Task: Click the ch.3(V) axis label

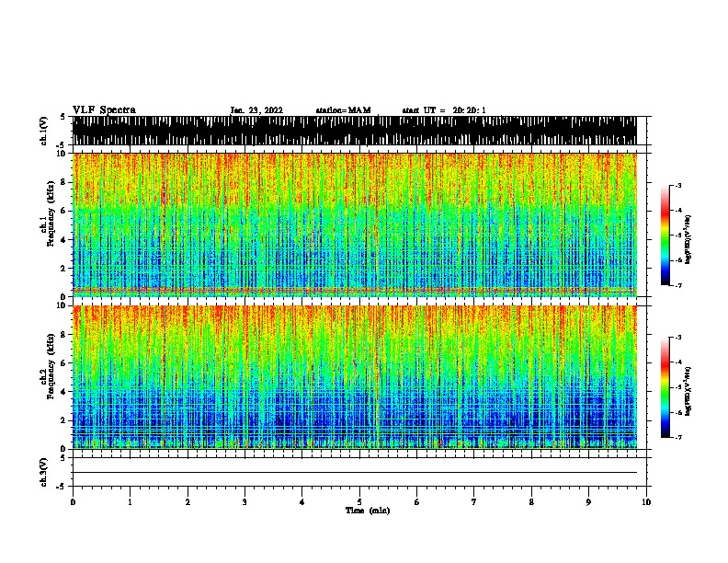Action: pyautogui.click(x=44, y=472)
